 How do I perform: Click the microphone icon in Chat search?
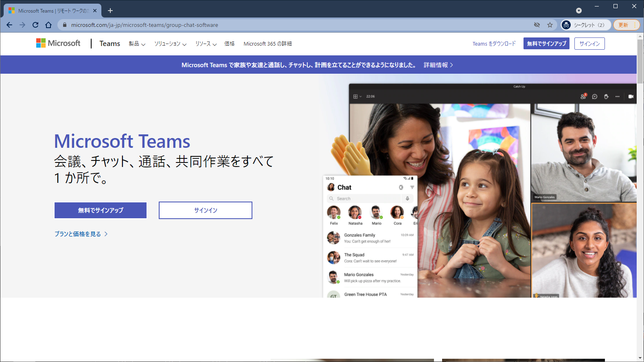pos(407,199)
